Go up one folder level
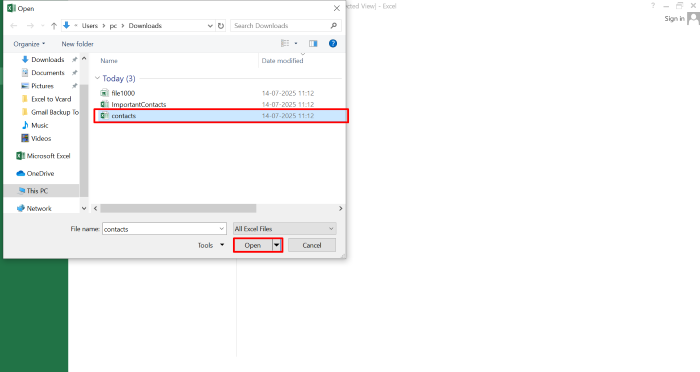700x372 pixels. pyautogui.click(x=54, y=26)
